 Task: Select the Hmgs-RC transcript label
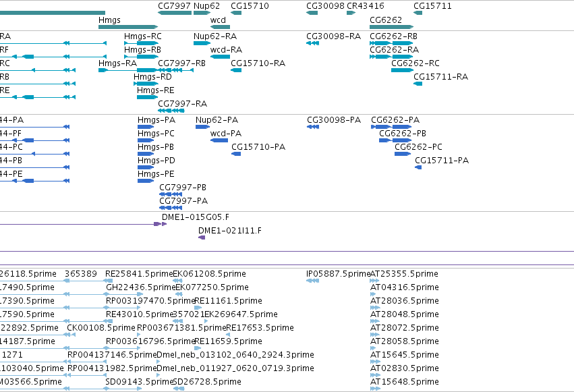(143, 36)
